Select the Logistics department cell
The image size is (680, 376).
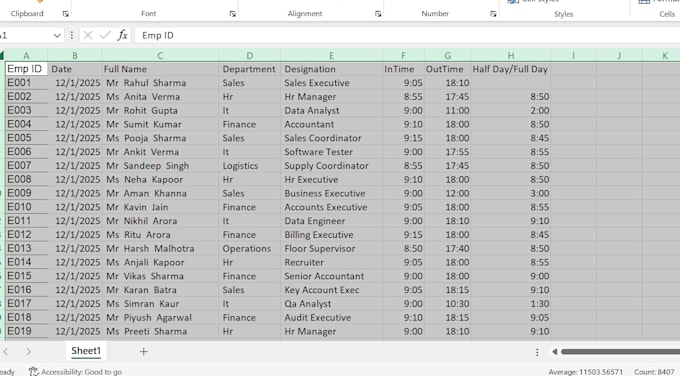click(x=249, y=166)
